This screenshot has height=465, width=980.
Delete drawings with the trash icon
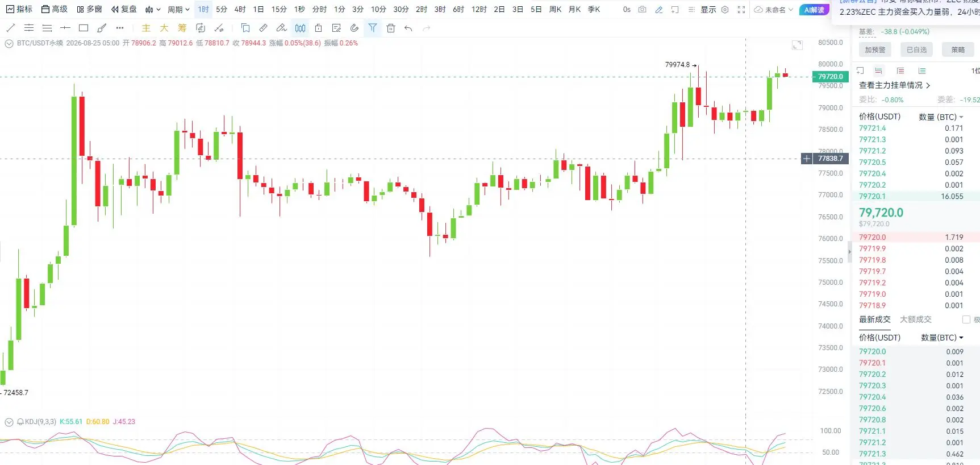point(391,28)
